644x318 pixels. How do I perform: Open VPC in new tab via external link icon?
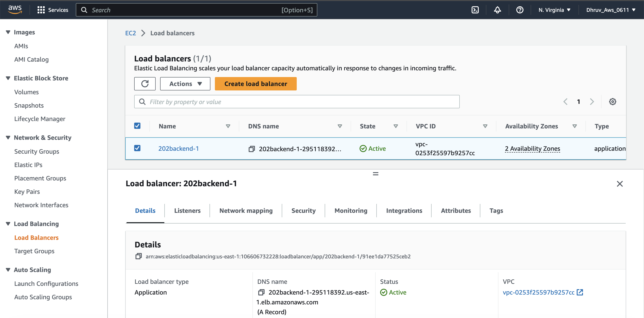point(580,292)
